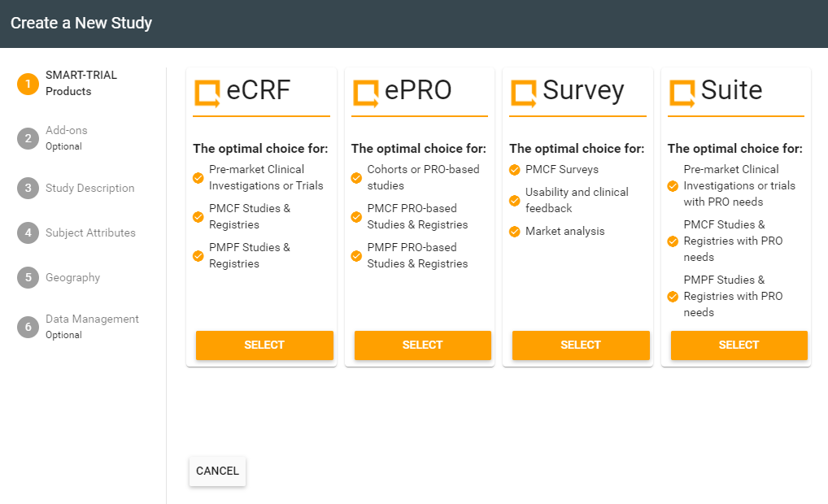The width and height of the screenshot is (828, 504).
Task: Click the step 2 Add-ons circle icon
Action: pos(28,138)
